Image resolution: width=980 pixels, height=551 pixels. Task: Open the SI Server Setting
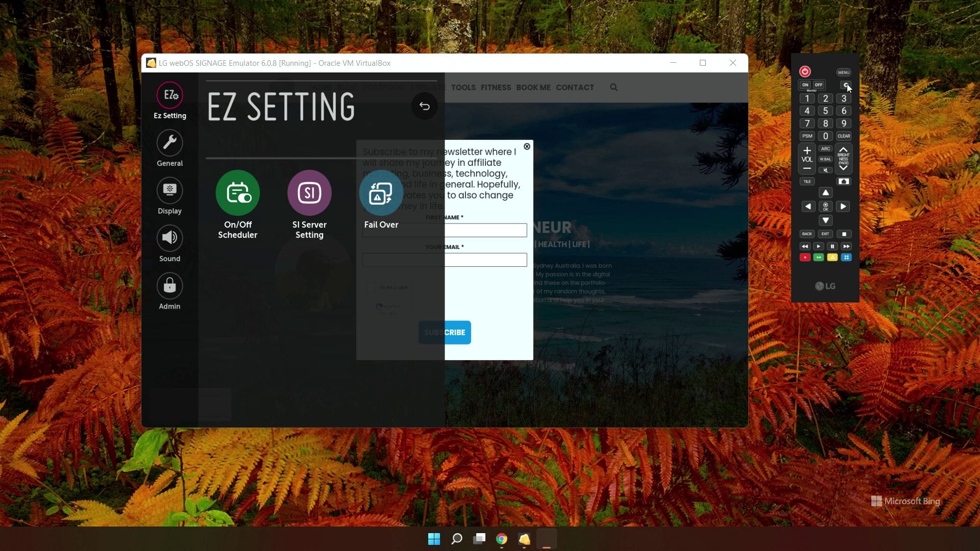[309, 193]
